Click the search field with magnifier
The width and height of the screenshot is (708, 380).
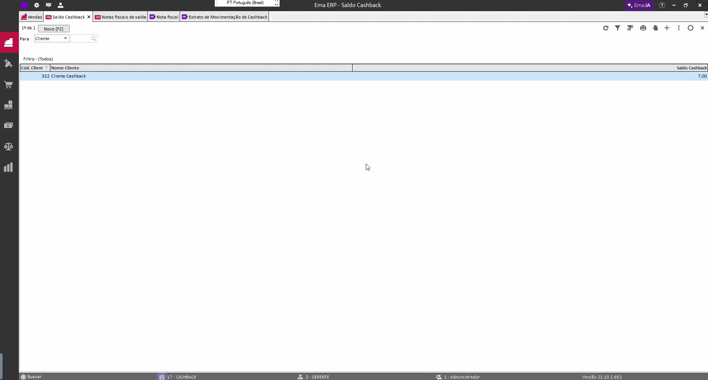84,38
